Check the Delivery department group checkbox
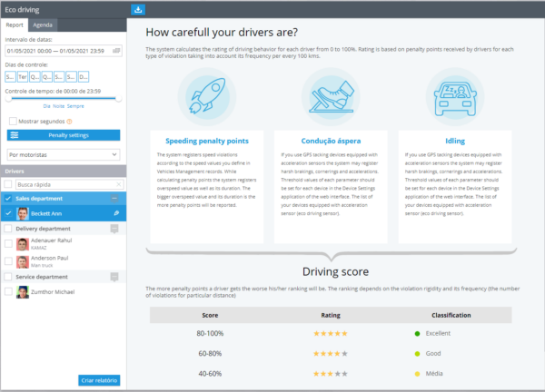 tap(8, 229)
